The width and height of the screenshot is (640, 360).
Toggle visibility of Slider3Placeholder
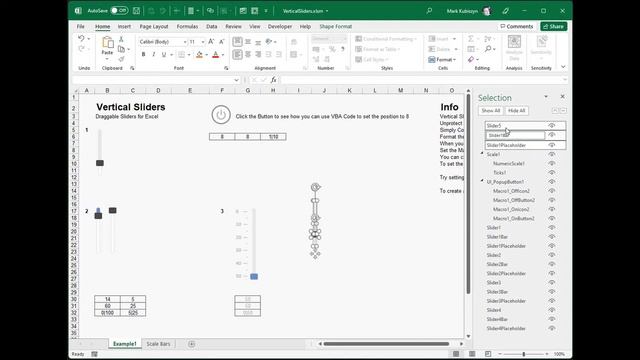click(x=552, y=301)
